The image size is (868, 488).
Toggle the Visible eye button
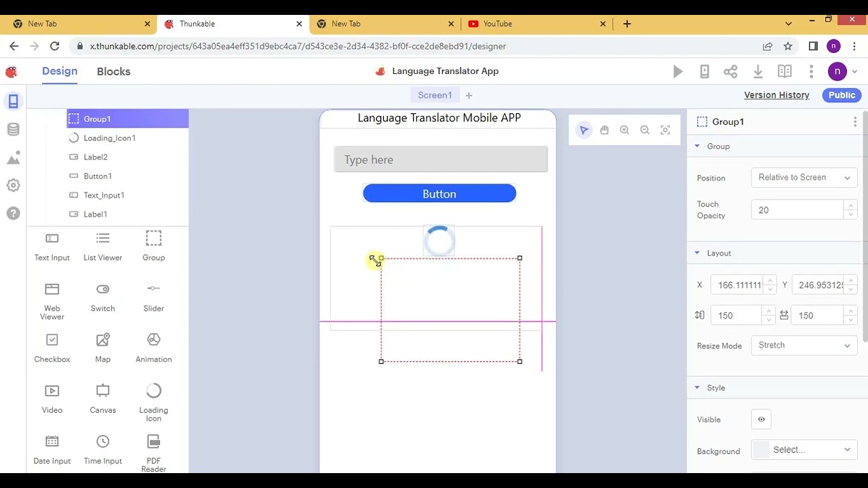tap(761, 420)
